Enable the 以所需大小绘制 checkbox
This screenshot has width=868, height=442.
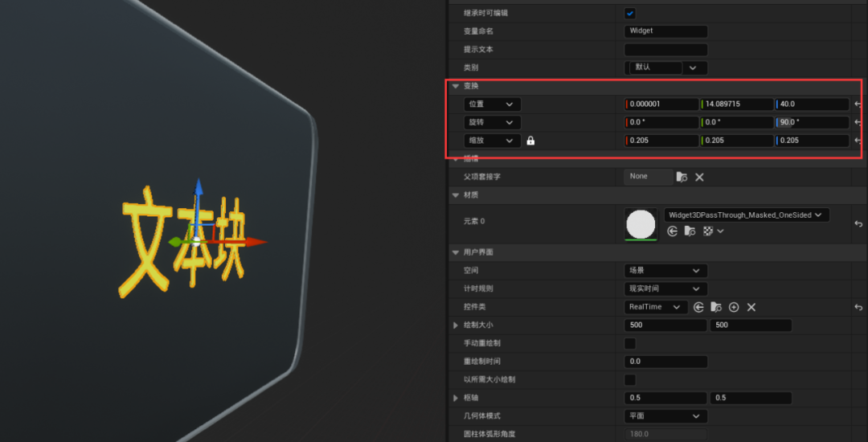[x=630, y=380]
